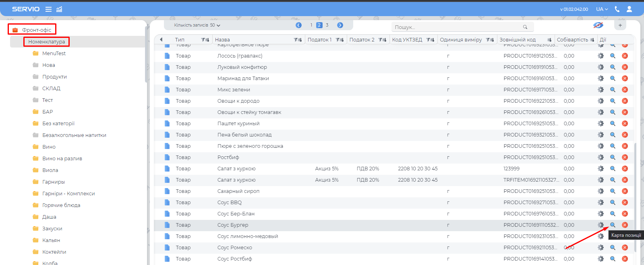
Task: Open the user profile icon
Action: [629, 9]
